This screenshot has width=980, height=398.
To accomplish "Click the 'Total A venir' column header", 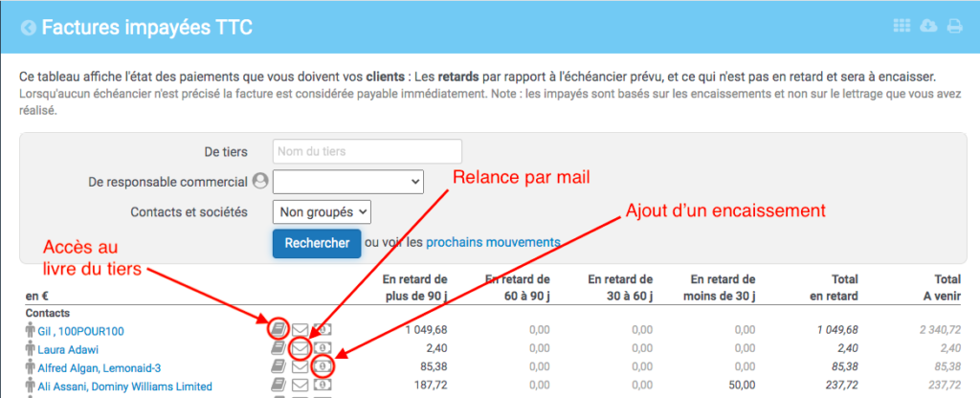I will tap(942, 287).
